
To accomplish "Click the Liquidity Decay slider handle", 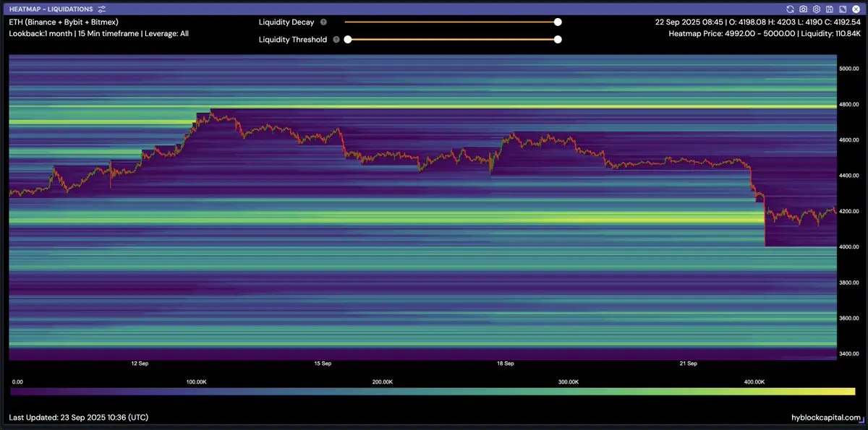I will (x=558, y=22).
